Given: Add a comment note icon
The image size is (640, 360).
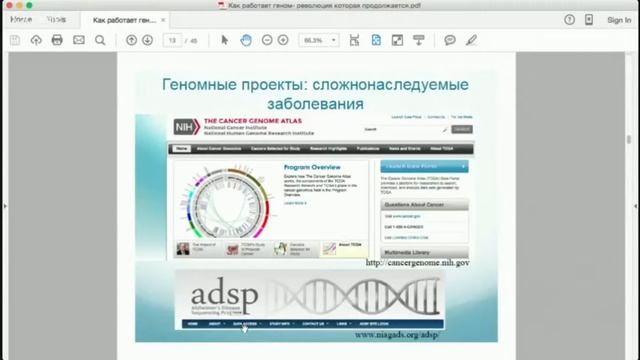Looking at the screenshot, I should 450,40.
